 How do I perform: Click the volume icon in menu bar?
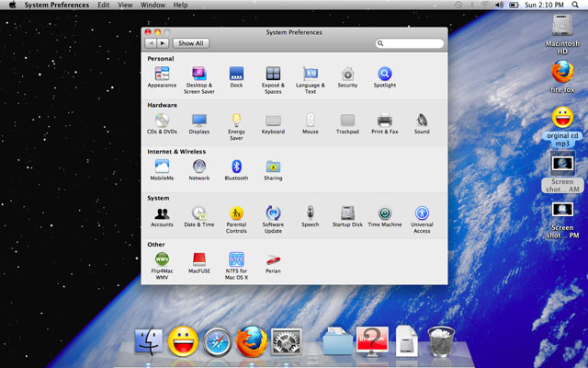(499, 5)
